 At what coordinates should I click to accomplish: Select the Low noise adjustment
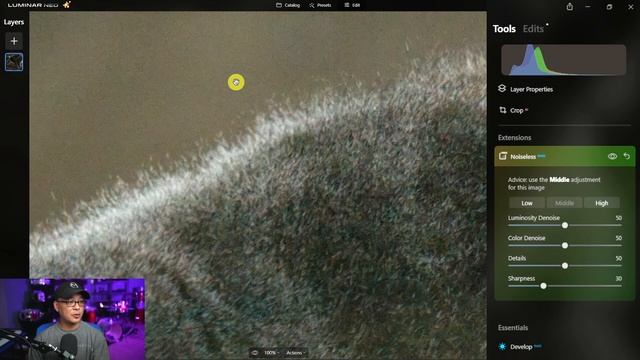pos(527,203)
